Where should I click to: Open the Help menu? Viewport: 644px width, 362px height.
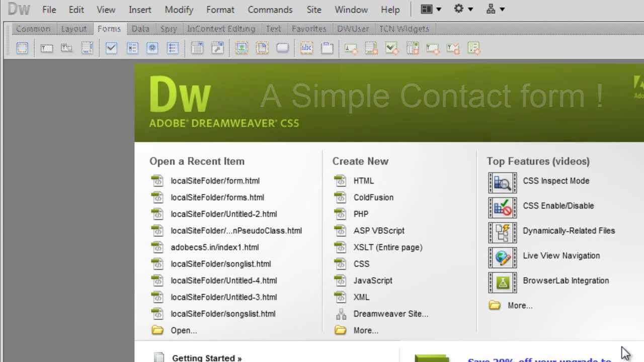click(x=390, y=10)
